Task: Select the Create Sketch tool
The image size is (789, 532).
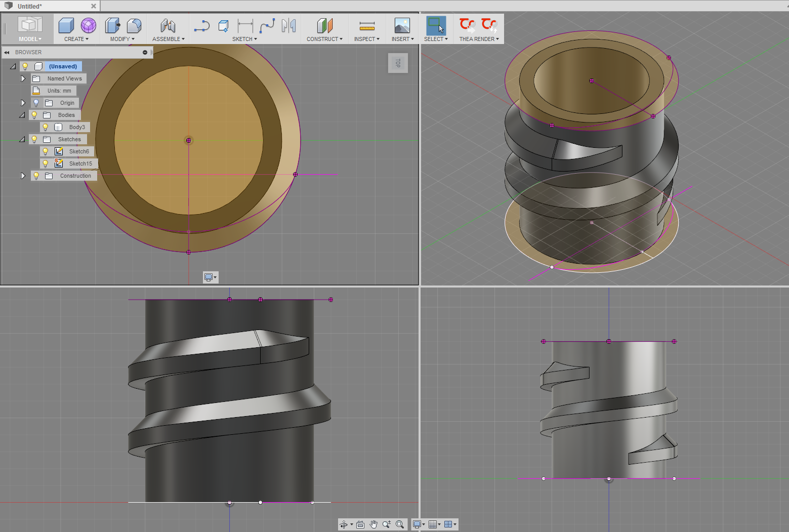Action: (x=224, y=24)
